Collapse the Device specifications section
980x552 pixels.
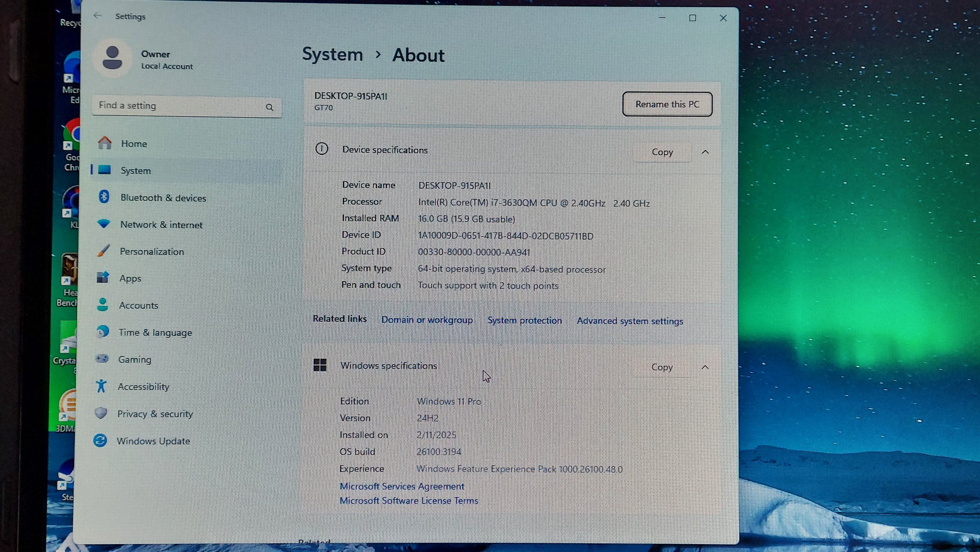(705, 152)
